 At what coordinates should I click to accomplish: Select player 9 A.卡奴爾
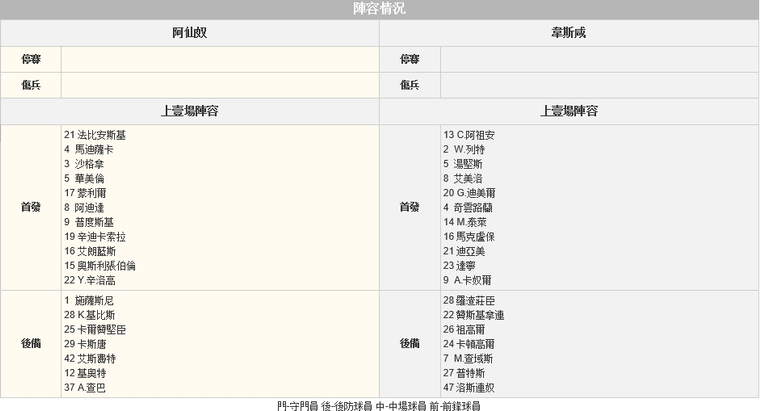click(x=467, y=281)
